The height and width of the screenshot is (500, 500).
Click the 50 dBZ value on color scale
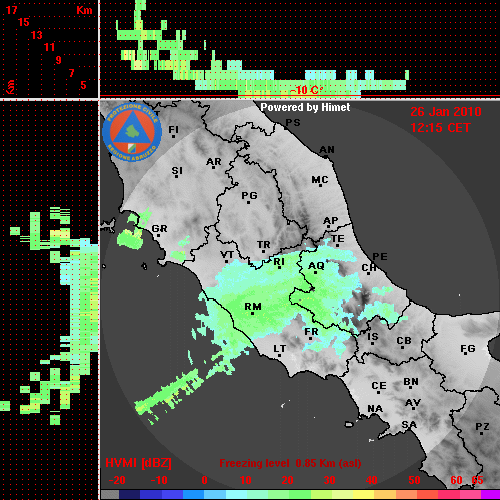(414, 480)
